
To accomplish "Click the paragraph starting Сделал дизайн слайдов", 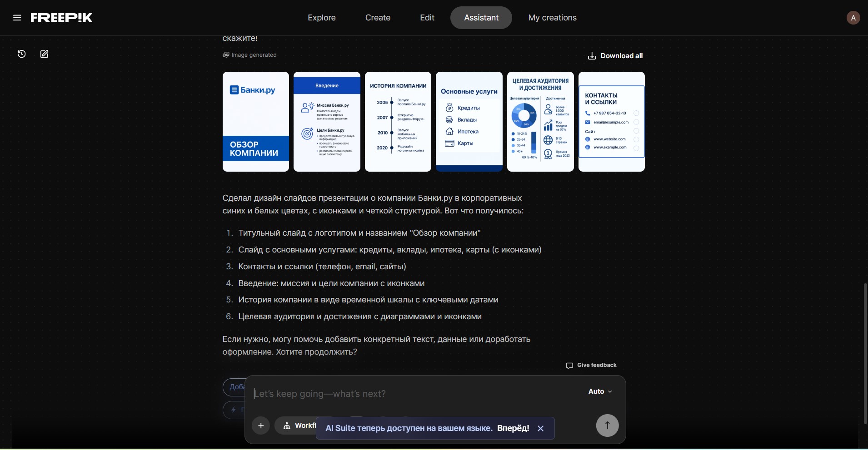I will click(x=373, y=204).
